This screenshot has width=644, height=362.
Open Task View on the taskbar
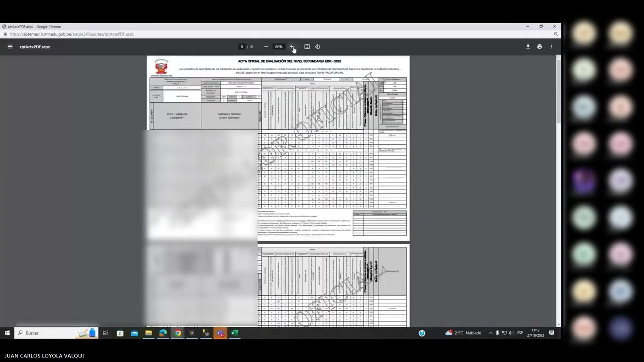105,333
